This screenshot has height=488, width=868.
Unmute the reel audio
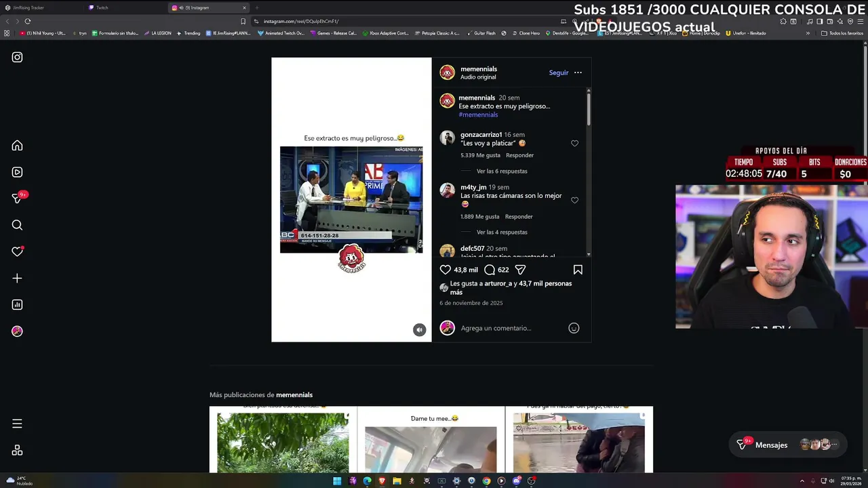(419, 329)
